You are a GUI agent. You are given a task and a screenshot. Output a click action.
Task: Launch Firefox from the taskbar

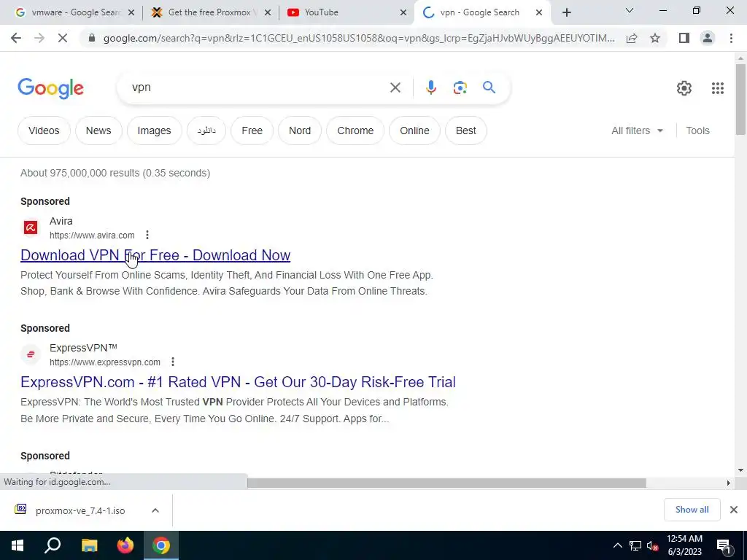[x=125, y=545]
